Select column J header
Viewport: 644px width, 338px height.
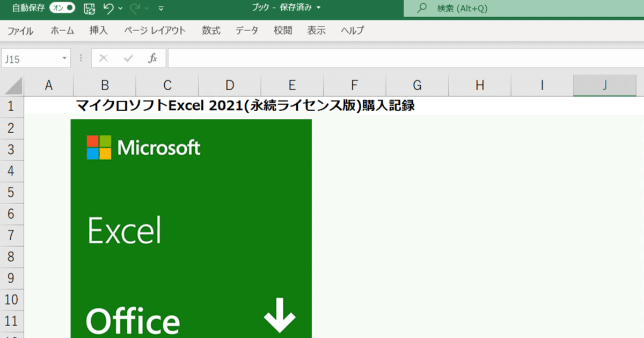point(605,85)
